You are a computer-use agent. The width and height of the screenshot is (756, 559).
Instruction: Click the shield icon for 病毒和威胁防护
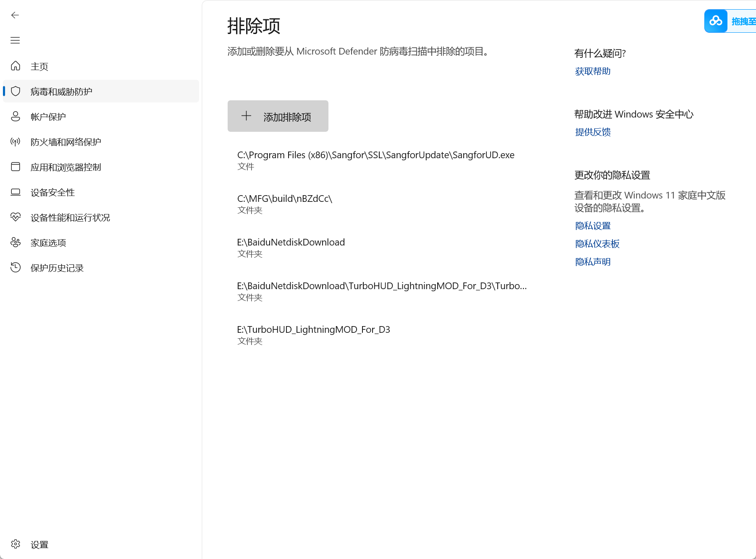tap(16, 91)
